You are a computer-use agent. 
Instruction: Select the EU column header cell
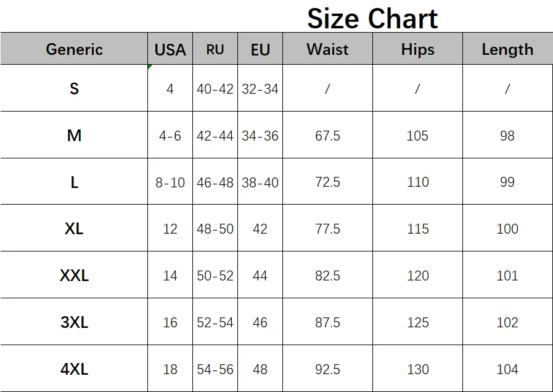tap(260, 49)
